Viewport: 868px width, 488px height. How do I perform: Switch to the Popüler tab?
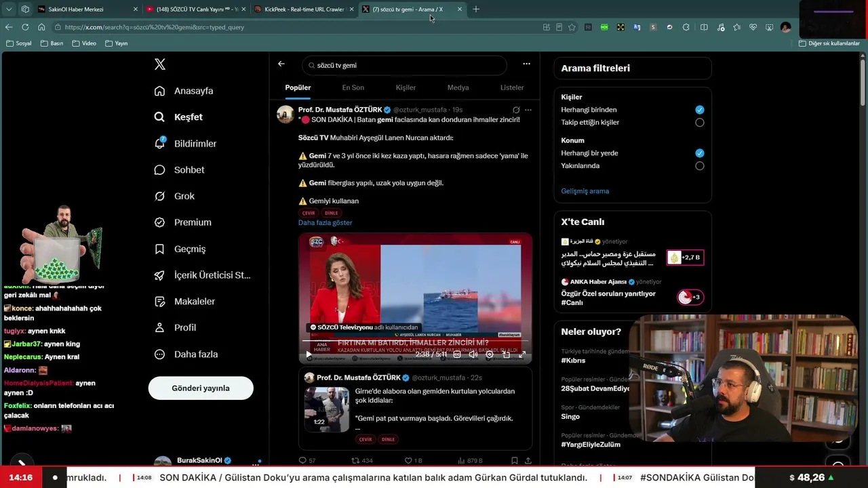[298, 87]
